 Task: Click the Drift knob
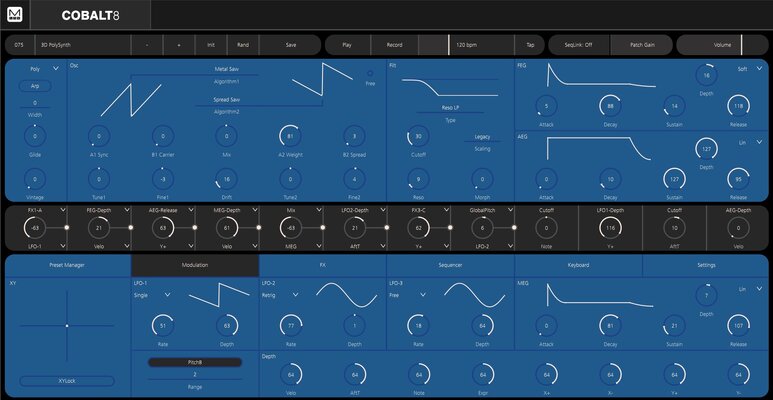point(226,179)
